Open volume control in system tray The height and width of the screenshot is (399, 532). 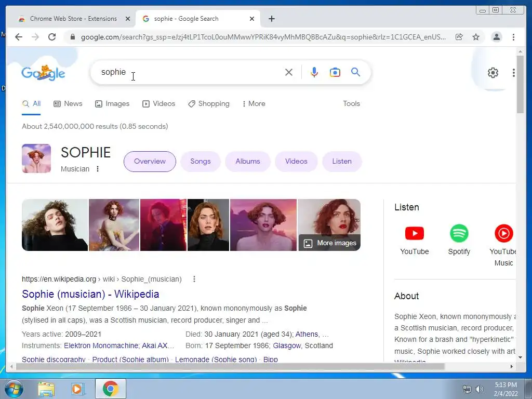(x=480, y=389)
